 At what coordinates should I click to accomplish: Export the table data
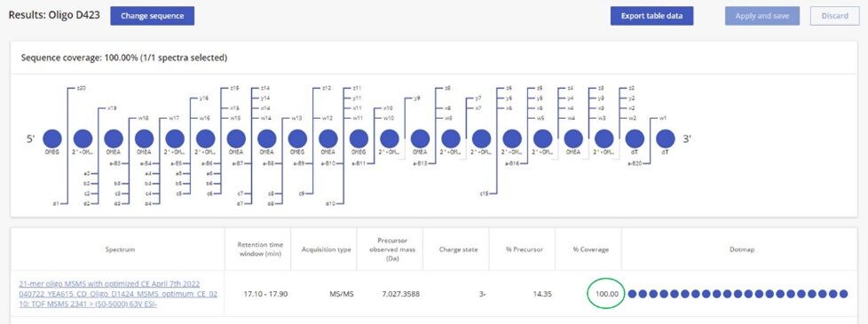pos(651,16)
